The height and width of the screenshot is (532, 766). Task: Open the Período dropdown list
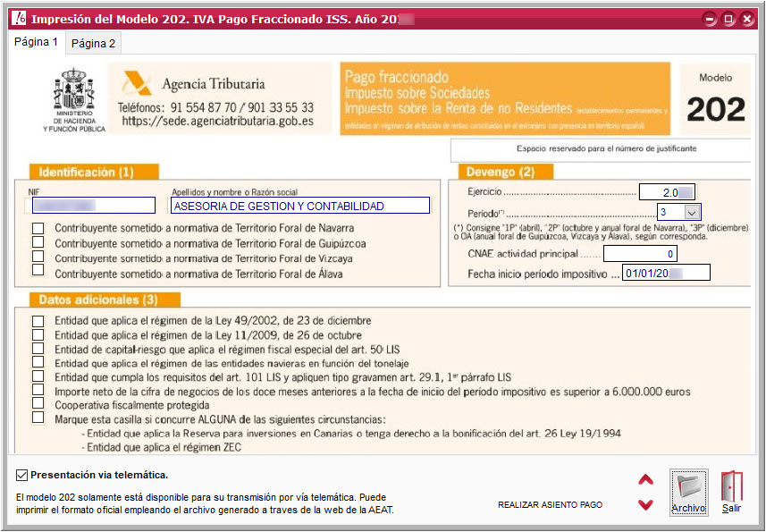coord(691,212)
